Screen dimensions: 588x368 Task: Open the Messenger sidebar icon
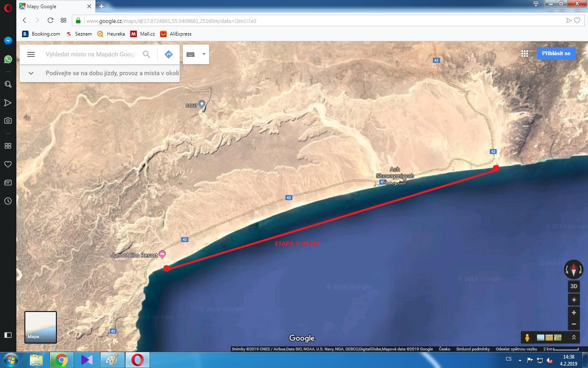[x=8, y=41]
